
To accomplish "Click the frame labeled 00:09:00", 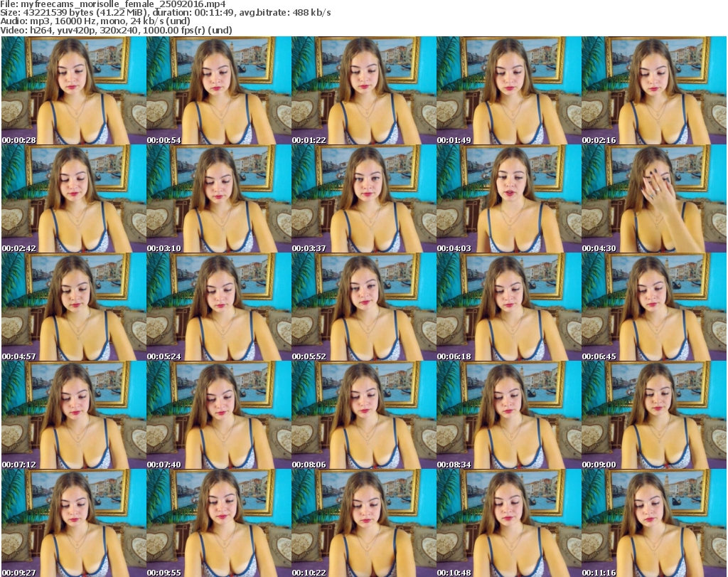I will (653, 415).
